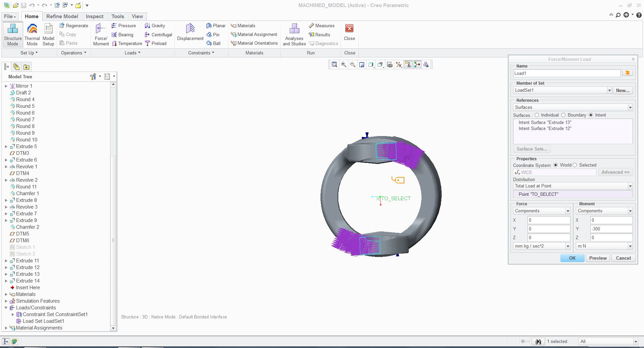Choose Selected coordinate system
Screen dimensions: 644x348
(575, 165)
